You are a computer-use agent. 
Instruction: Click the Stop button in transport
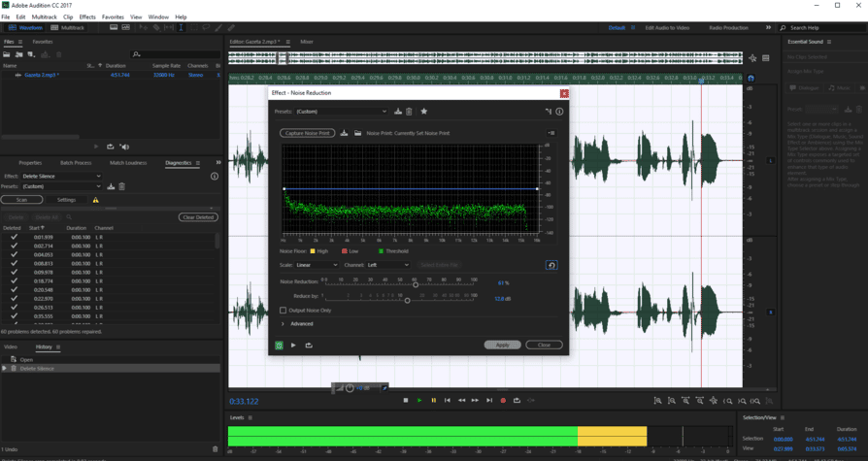[406, 401]
